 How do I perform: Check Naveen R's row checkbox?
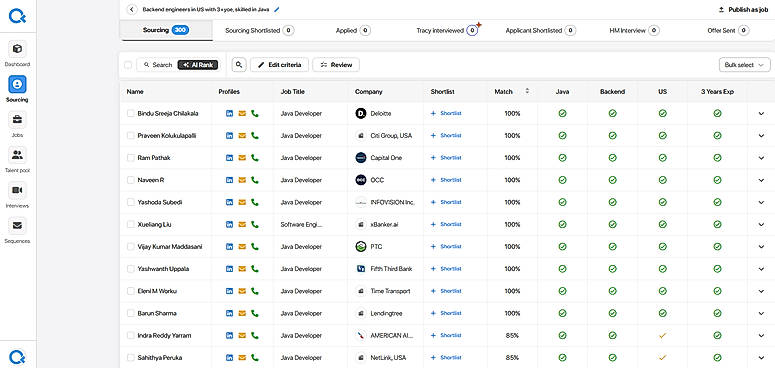click(130, 180)
